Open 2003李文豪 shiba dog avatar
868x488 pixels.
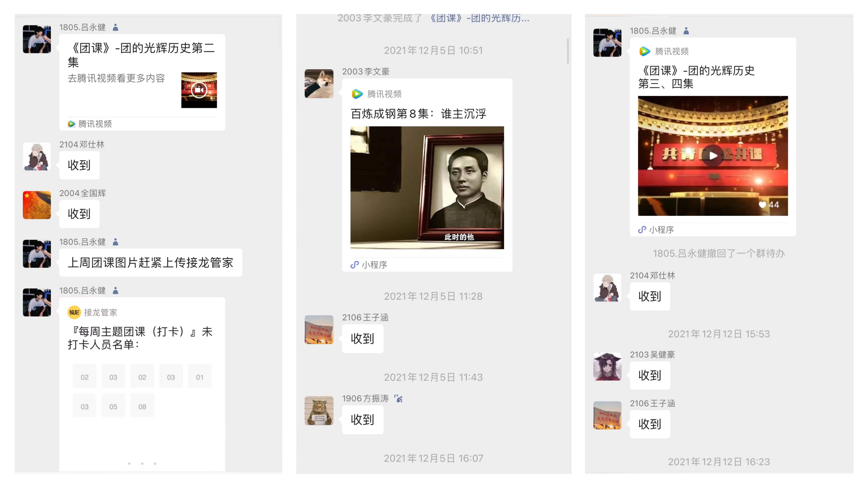(x=319, y=83)
